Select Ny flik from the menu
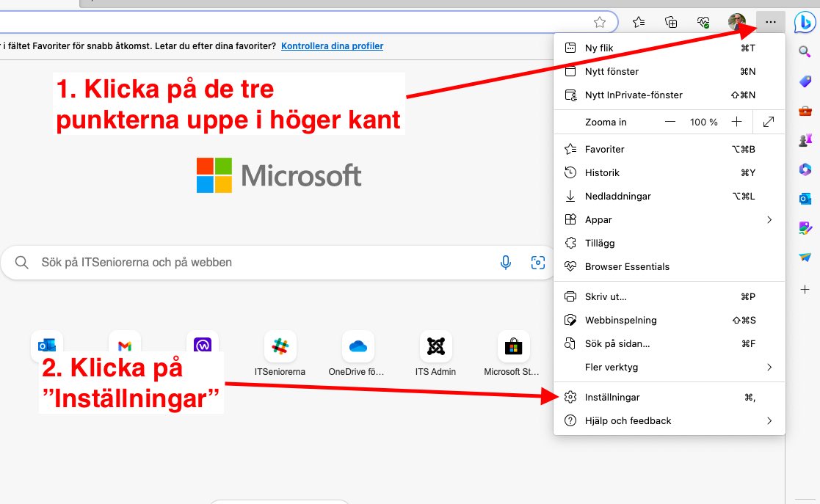 (x=670, y=48)
